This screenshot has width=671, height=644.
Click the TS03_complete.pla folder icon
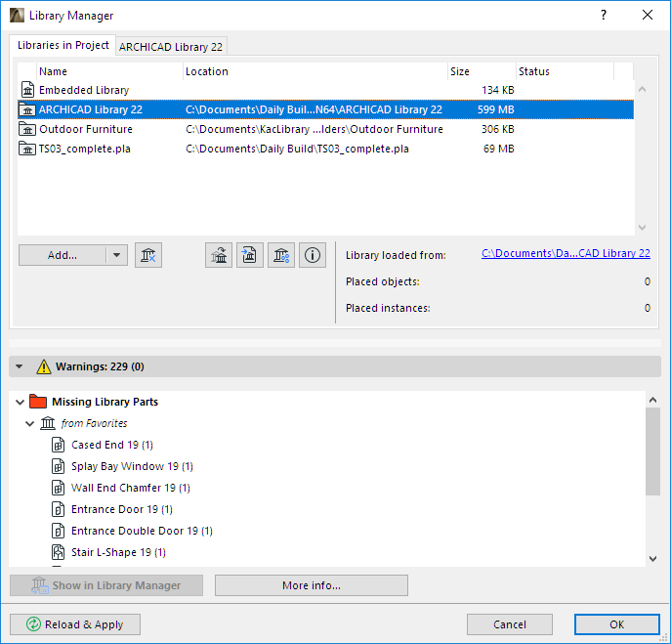27,149
